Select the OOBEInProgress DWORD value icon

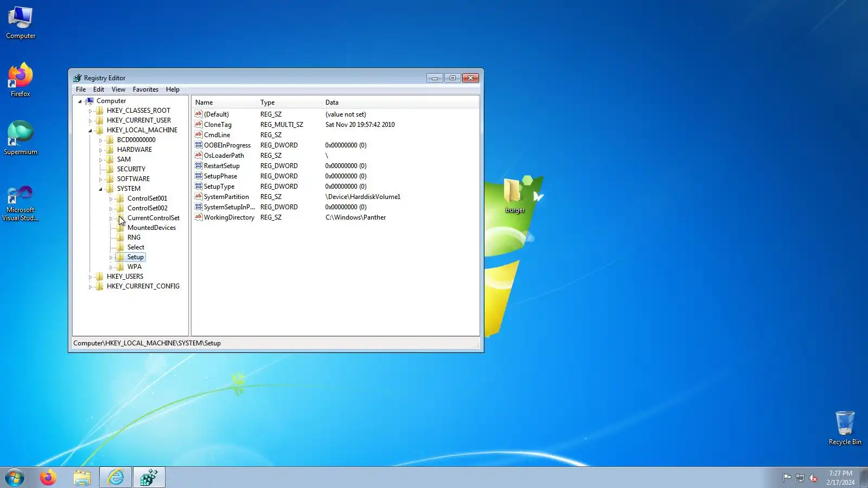pyautogui.click(x=199, y=145)
